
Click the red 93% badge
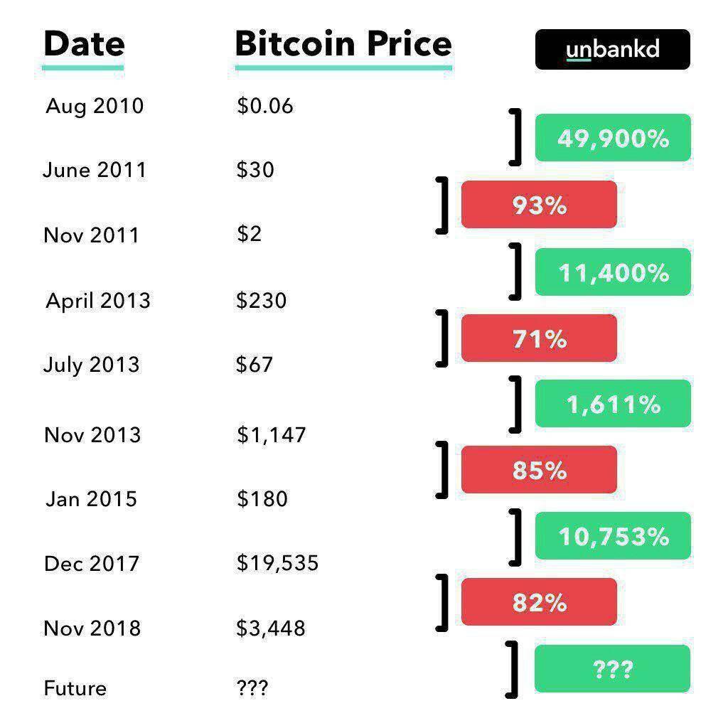click(x=539, y=205)
